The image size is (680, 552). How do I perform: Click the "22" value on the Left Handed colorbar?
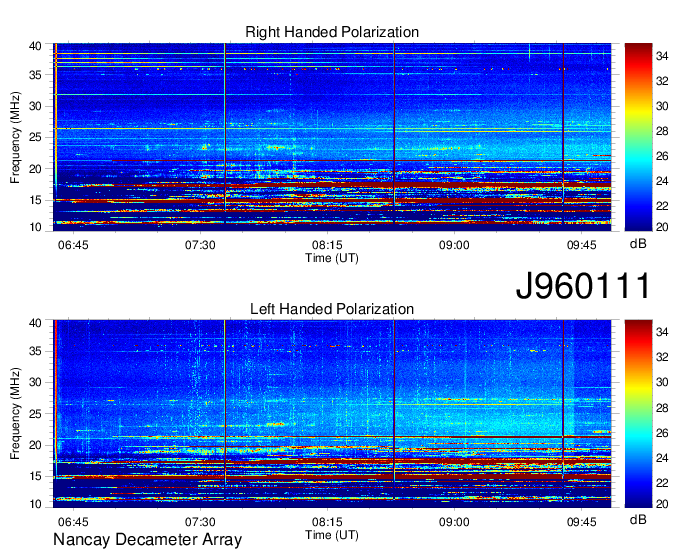coord(662,483)
